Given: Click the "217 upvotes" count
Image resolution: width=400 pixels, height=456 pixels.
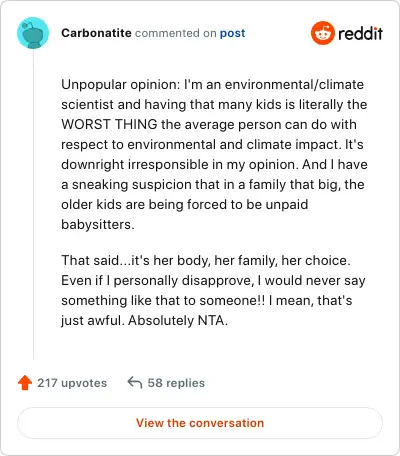Looking at the screenshot, I should [72, 383].
